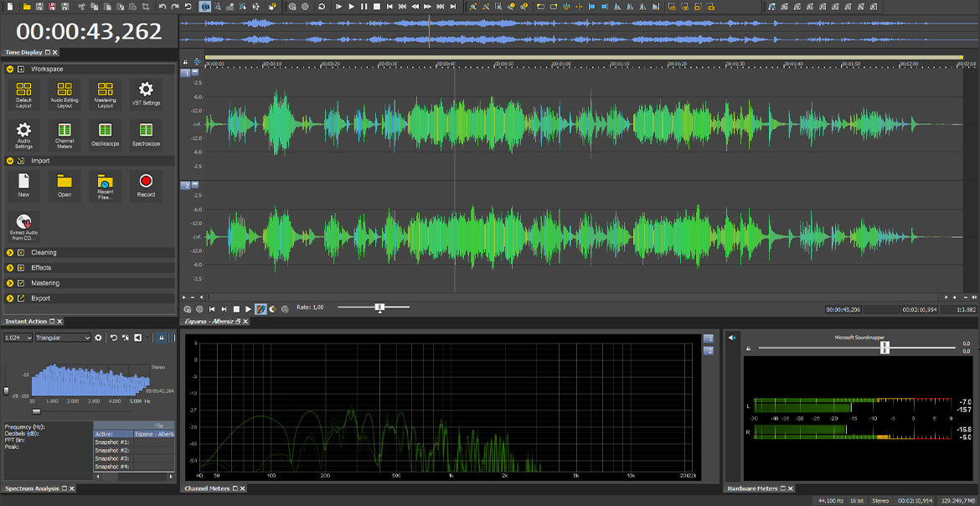Adjust the playback Rate slider

point(380,307)
